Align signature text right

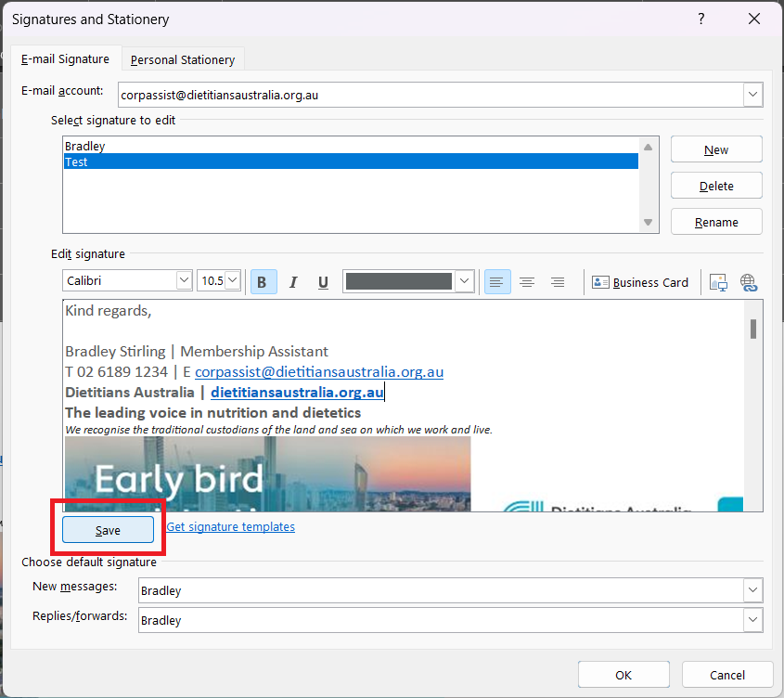558,282
